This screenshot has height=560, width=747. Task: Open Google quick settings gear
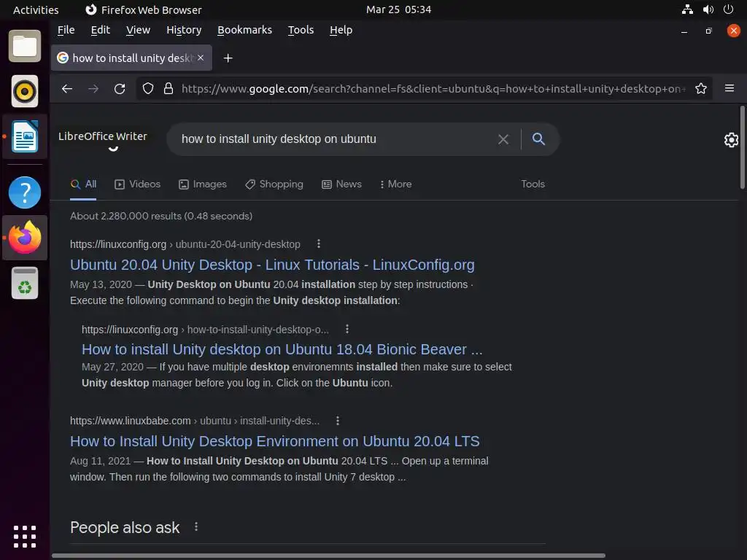(x=731, y=140)
